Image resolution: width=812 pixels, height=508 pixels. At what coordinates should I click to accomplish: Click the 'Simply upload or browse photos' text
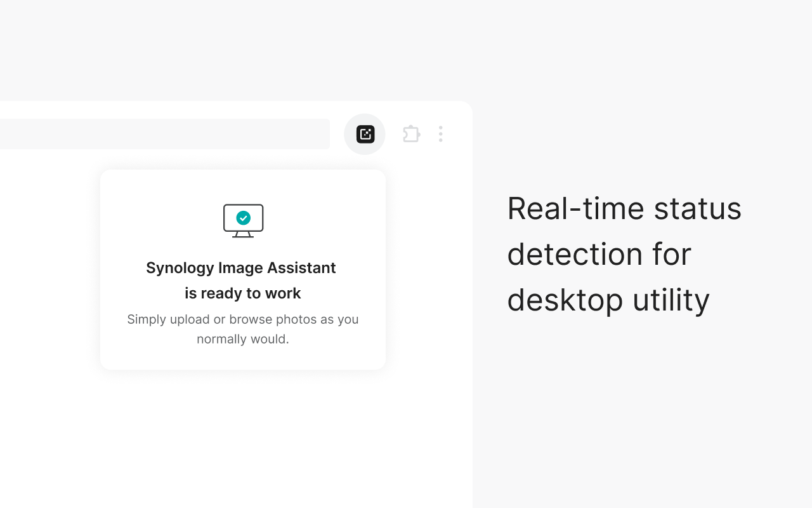pyautogui.click(x=243, y=329)
